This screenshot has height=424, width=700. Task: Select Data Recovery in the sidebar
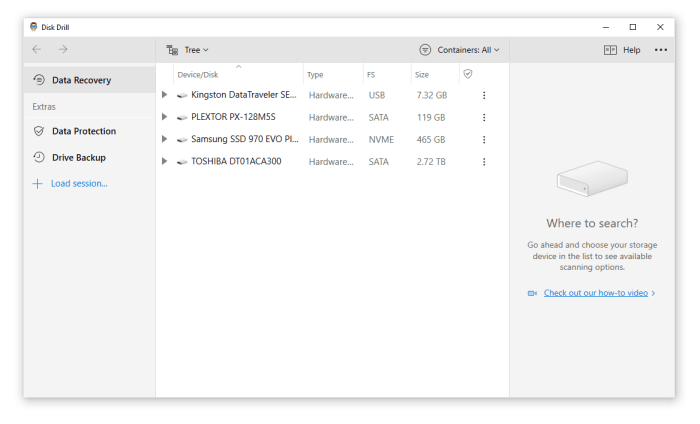click(81, 80)
